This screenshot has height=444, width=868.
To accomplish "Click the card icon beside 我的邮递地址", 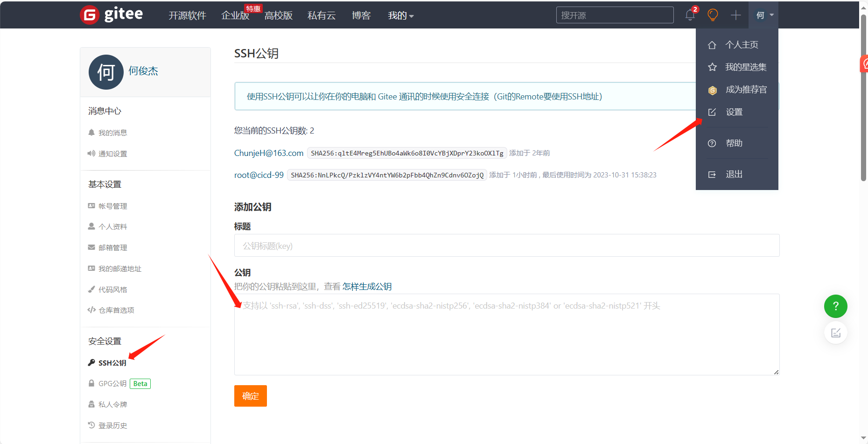I will pyautogui.click(x=91, y=268).
